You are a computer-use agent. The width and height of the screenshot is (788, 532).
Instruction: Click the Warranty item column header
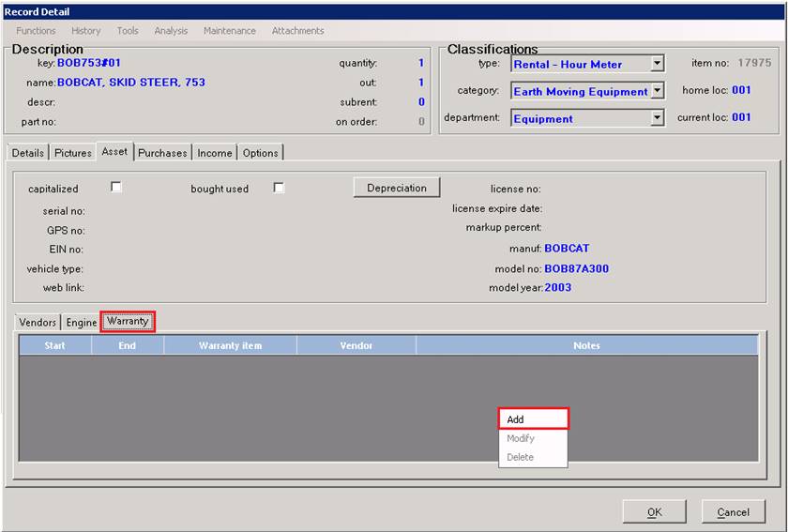coord(230,345)
